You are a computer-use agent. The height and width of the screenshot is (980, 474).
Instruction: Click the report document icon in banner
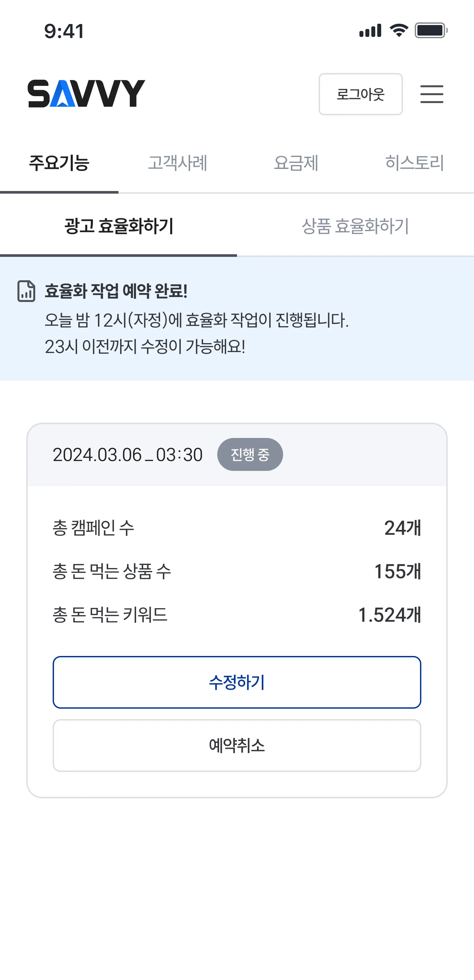pyautogui.click(x=26, y=291)
